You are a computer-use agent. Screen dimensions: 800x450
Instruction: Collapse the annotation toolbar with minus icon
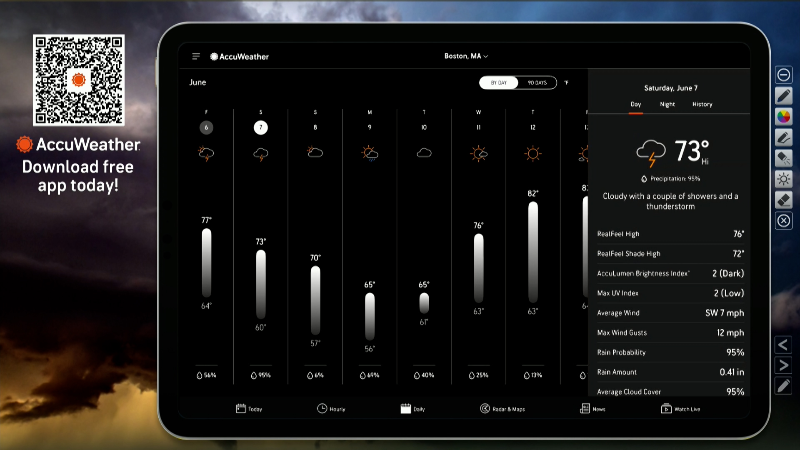[784, 75]
